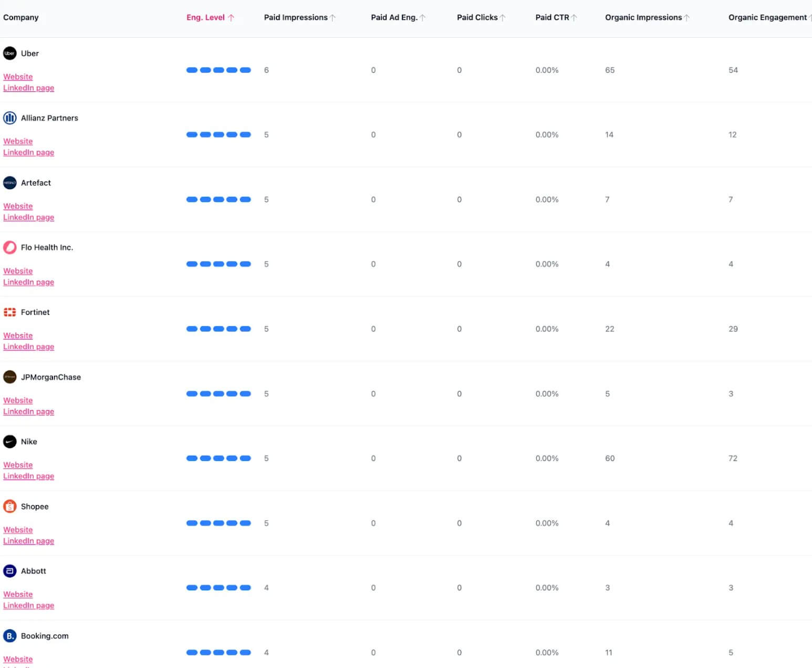This screenshot has width=812, height=668.
Task: Click the Eng. Level column header
Action: [205, 17]
